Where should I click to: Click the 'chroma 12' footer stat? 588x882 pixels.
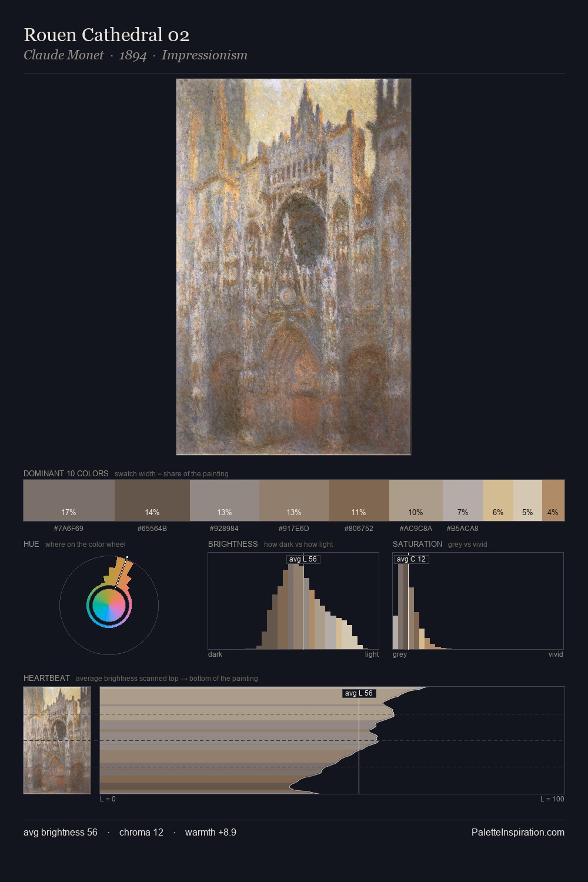click(141, 832)
